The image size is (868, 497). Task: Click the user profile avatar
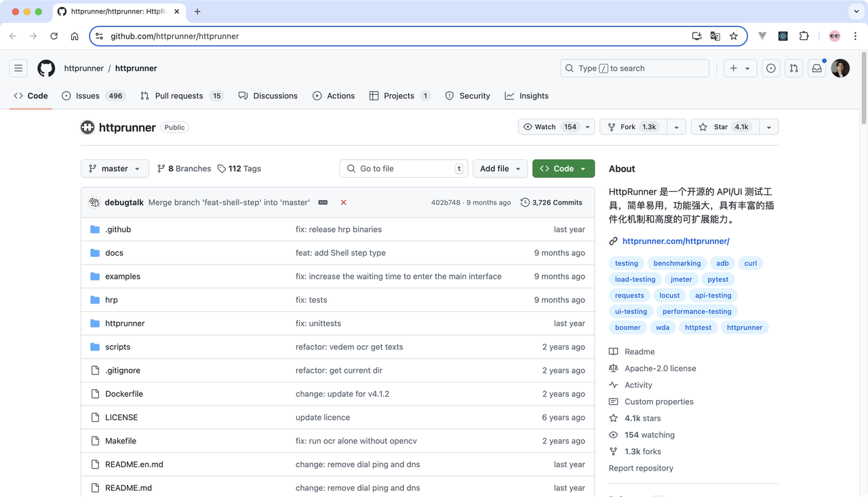click(840, 68)
